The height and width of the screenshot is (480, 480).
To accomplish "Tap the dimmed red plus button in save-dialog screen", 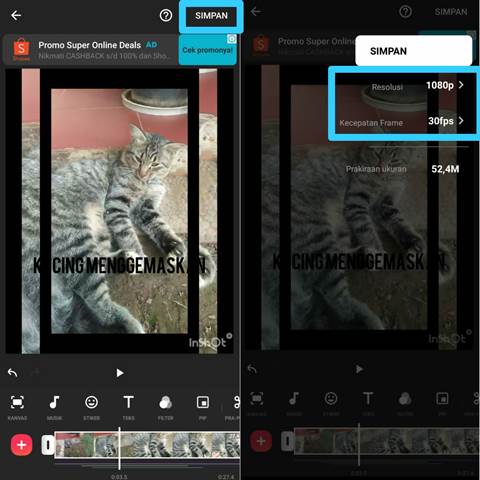I will [x=261, y=441].
